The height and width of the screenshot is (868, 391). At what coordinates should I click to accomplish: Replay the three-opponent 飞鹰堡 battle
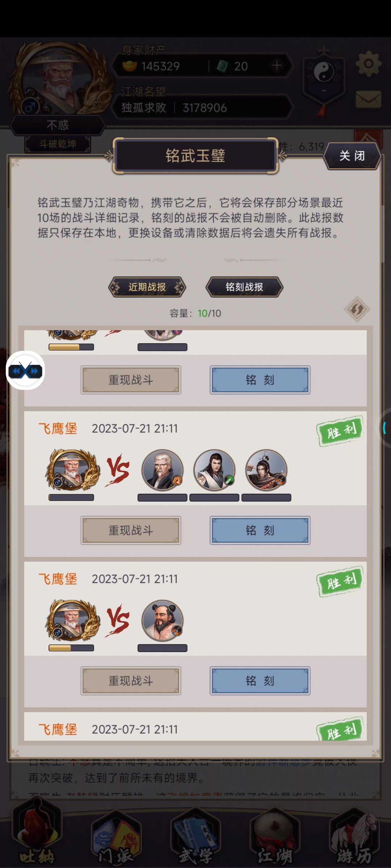click(131, 530)
